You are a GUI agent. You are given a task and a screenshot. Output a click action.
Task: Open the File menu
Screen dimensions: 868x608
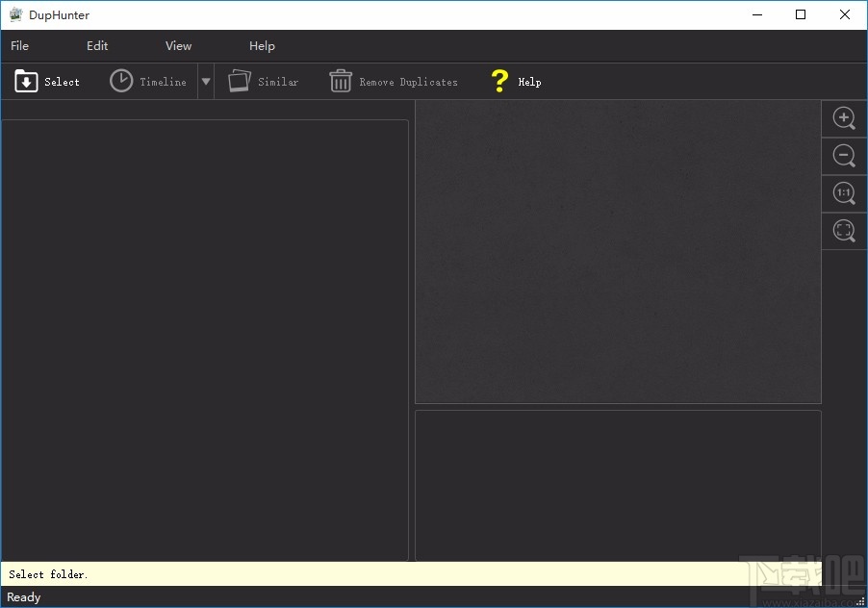20,46
